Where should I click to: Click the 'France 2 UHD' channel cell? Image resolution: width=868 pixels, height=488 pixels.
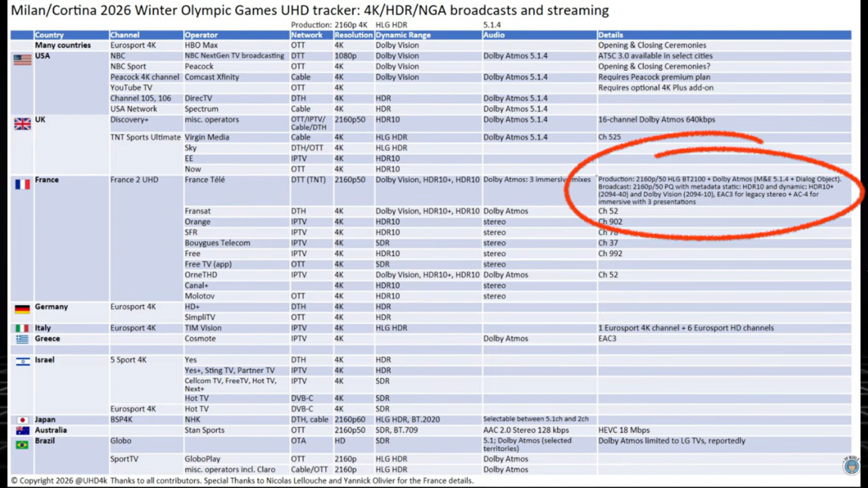[134, 180]
